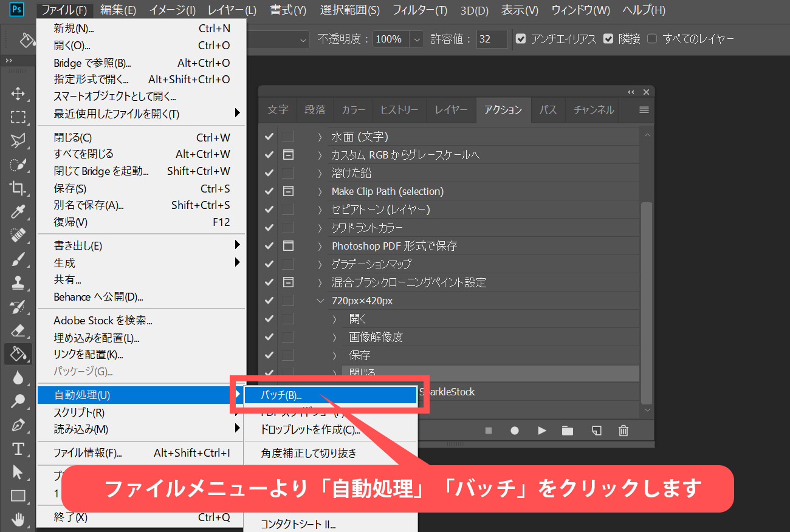Click the Actions panel vertical scrollbar
The width and height of the screenshot is (790, 532).
[647, 304]
